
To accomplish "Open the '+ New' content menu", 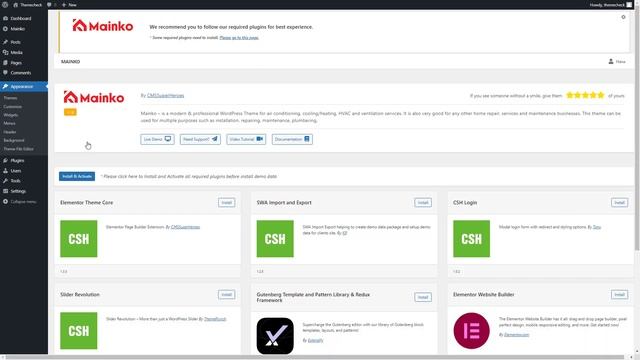I will (x=69, y=4).
